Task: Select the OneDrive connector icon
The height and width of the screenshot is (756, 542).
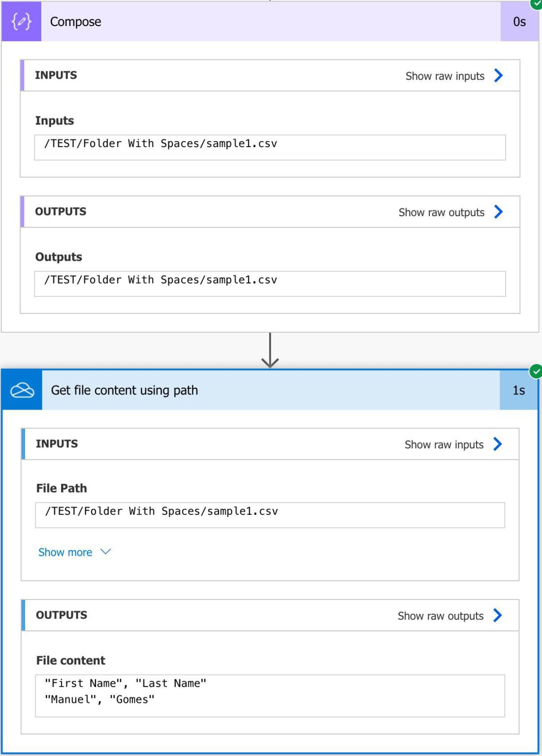Action: tap(21, 390)
